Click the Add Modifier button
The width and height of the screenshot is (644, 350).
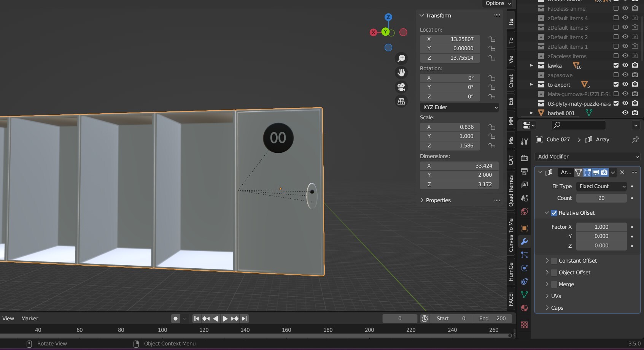point(587,157)
